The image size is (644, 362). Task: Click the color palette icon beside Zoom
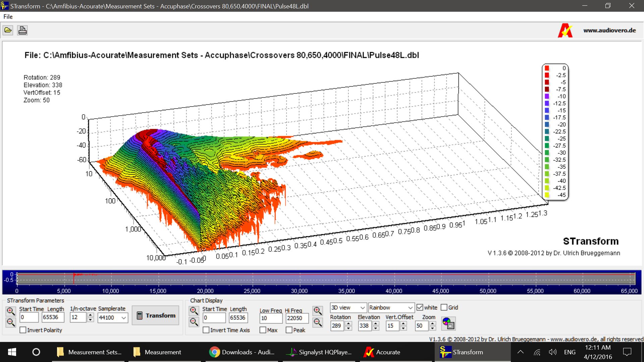(x=448, y=323)
